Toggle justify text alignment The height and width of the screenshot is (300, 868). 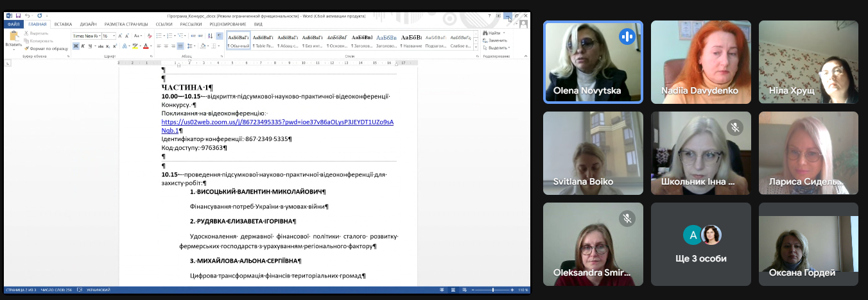(x=180, y=46)
